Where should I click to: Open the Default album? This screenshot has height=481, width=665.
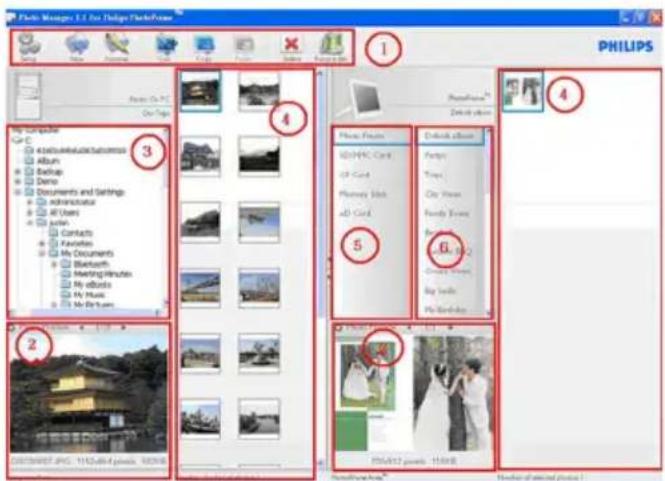coord(450,136)
